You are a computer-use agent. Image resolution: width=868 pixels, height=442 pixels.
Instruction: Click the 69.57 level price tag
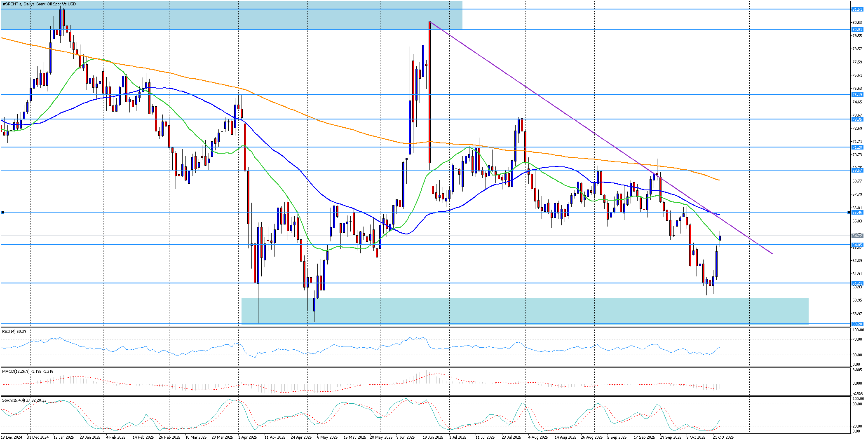point(857,170)
